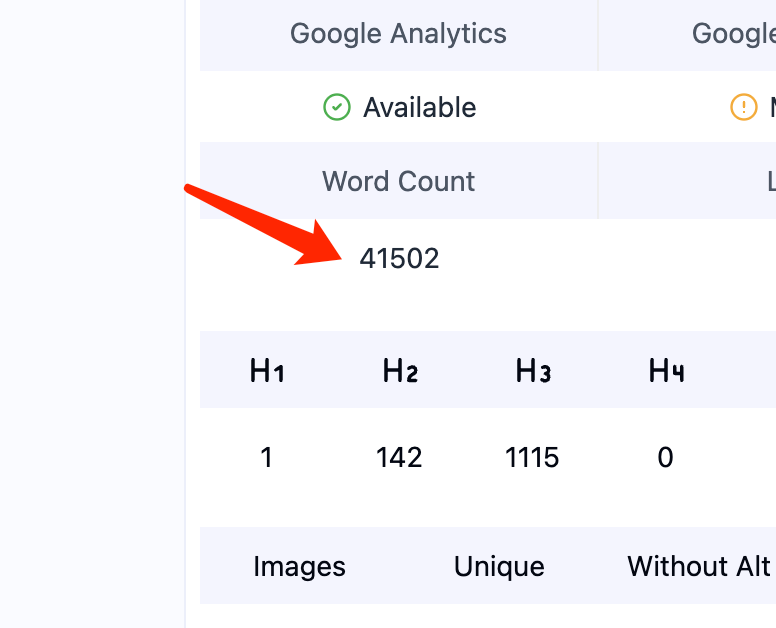The image size is (776, 628).
Task: Click the Unique column header
Action: (499, 566)
